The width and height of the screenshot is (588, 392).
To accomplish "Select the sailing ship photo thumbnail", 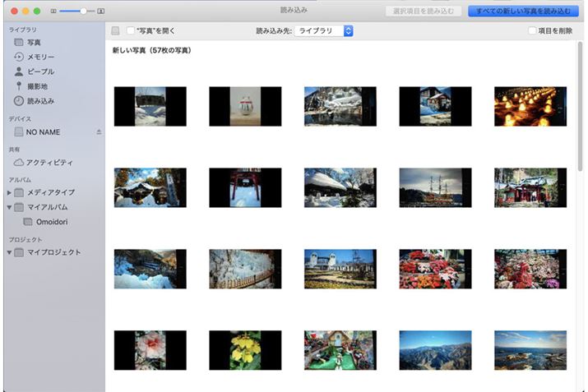I will click(x=435, y=187).
